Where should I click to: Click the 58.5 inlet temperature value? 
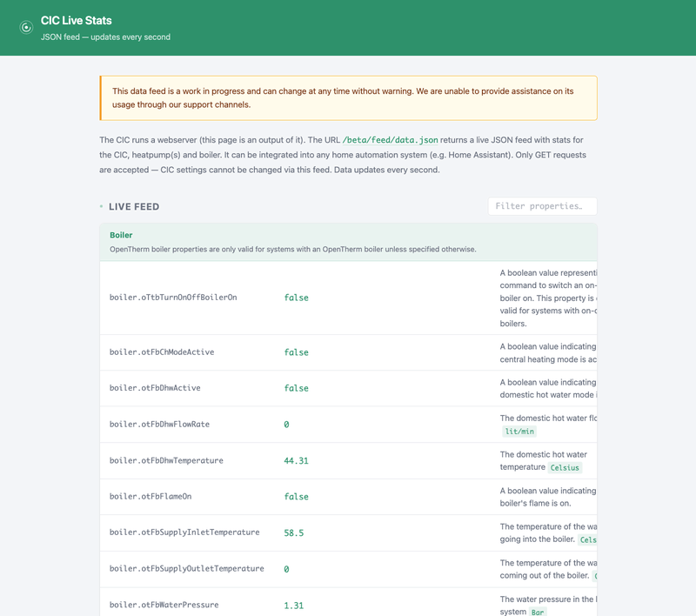coord(294,533)
